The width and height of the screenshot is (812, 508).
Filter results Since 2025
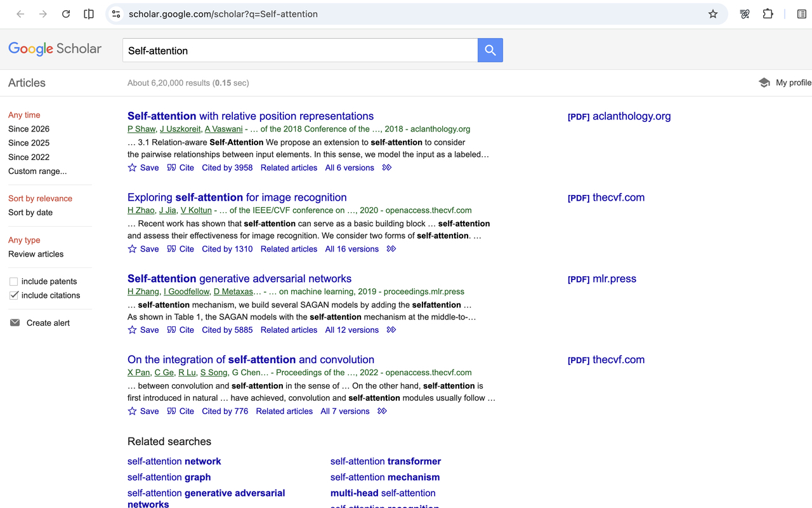click(29, 143)
